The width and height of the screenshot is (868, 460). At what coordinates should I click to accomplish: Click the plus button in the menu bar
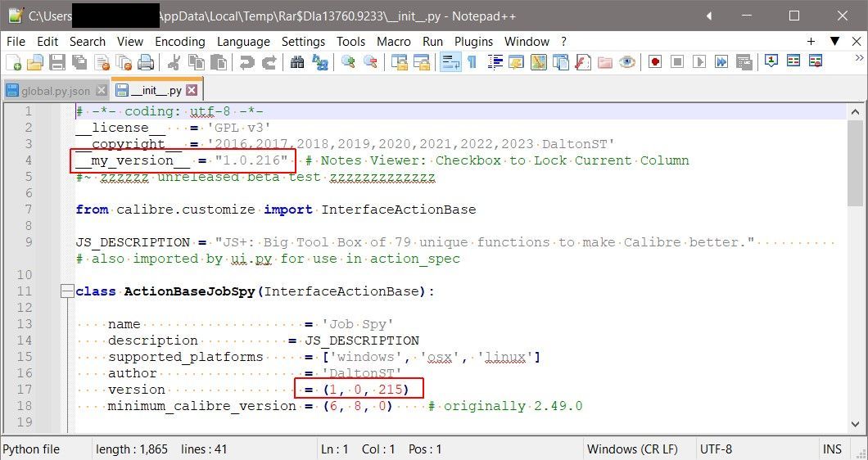811,41
